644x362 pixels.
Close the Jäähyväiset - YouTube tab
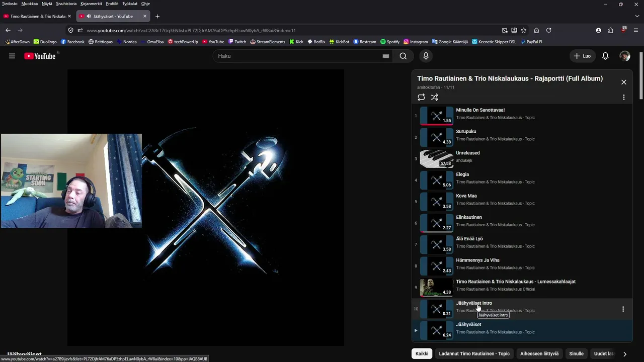[145, 16]
